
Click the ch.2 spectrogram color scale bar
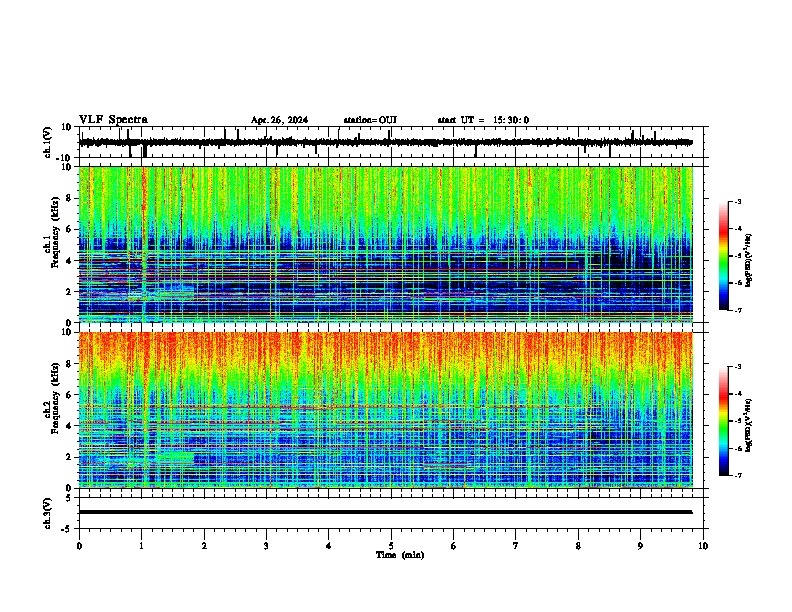[x=723, y=421]
